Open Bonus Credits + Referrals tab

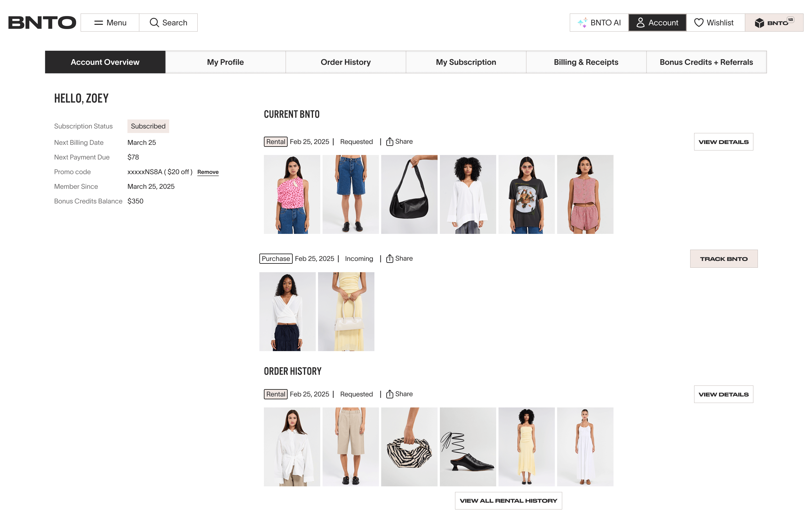click(707, 62)
